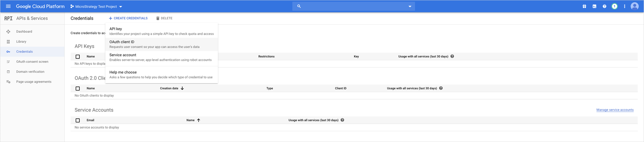
Task: Open Manage service accounts link
Action: (615, 110)
